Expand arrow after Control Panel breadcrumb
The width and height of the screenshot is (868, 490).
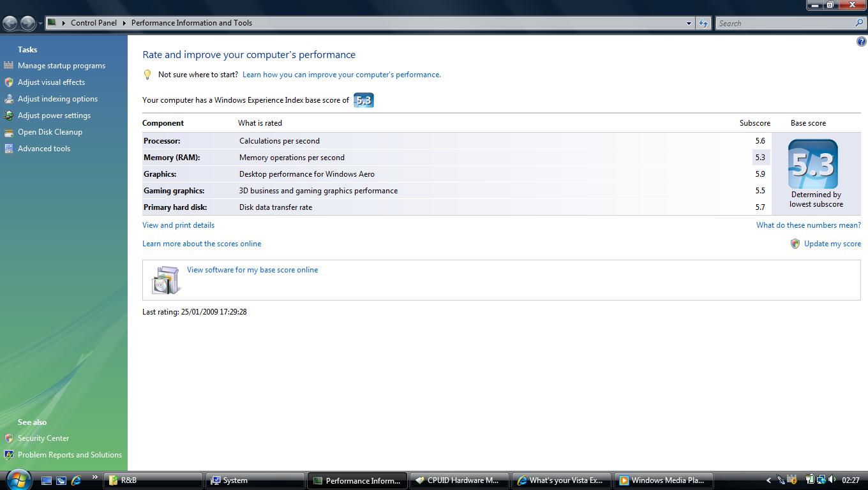[124, 23]
